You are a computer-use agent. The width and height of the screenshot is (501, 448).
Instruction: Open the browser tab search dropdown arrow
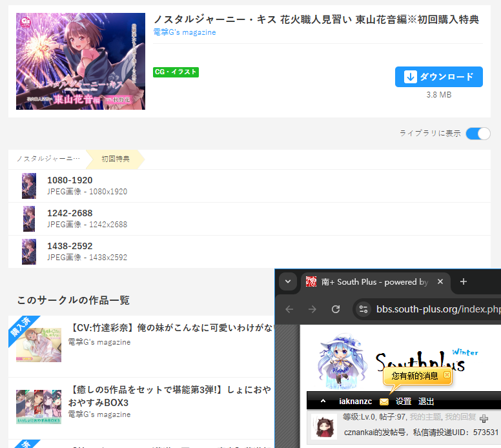point(288,281)
